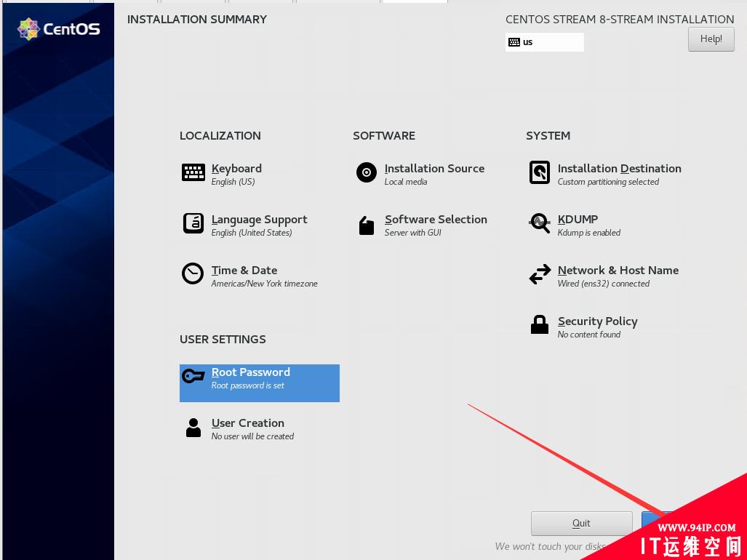Open the Language Support icon
Screen dimensions: 747x560
click(193, 223)
